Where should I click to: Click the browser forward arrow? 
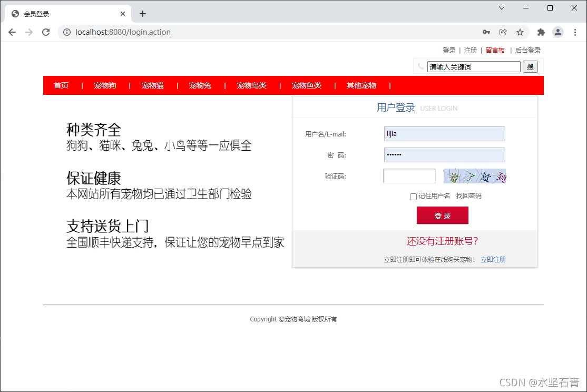point(29,32)
